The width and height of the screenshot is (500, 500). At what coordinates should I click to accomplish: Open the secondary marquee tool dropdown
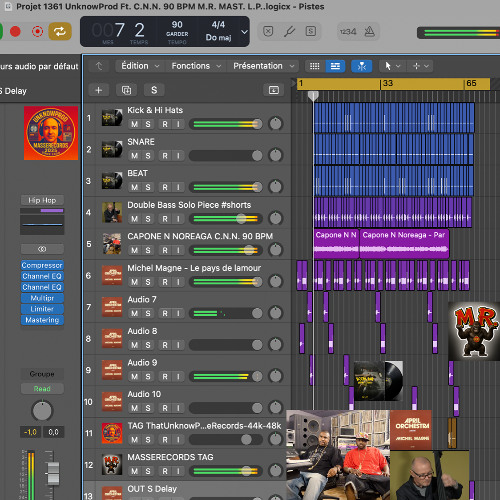(420, 66)
